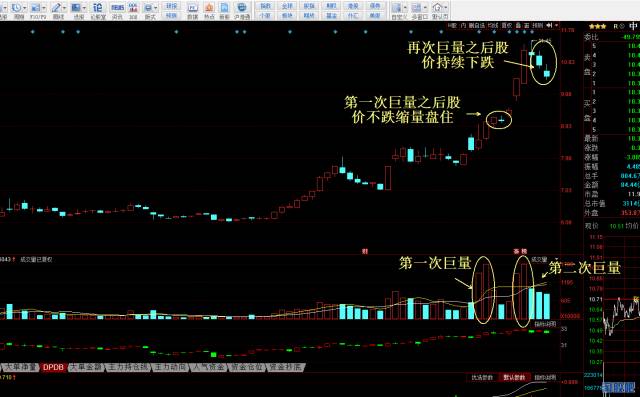Switch to the 资金仓位 indicator tab

247,367
